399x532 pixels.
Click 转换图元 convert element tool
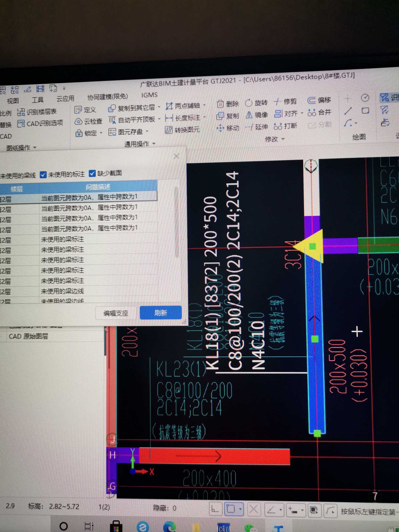click(182, 130)
